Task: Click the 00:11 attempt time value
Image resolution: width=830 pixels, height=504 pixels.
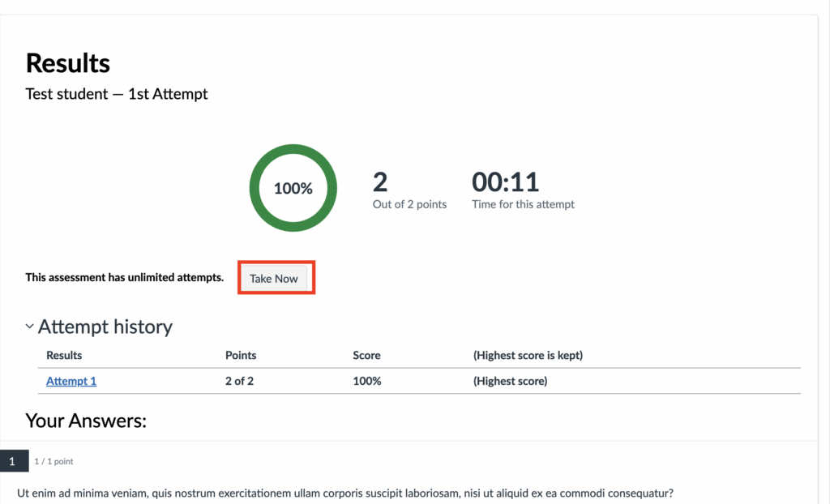Action: (505, 182)
